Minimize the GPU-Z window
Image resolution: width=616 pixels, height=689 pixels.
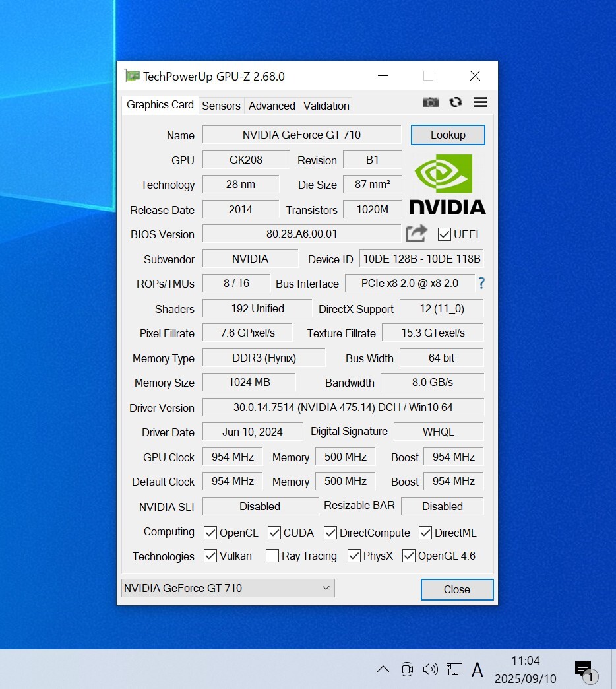(383, 76)
